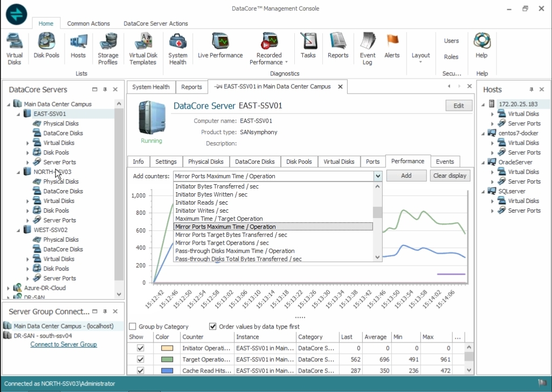Viewport: 552px width, 392px height.
Task: Expand Virtual Disks under EAST-SSV01
Action: tap(27, 143)
